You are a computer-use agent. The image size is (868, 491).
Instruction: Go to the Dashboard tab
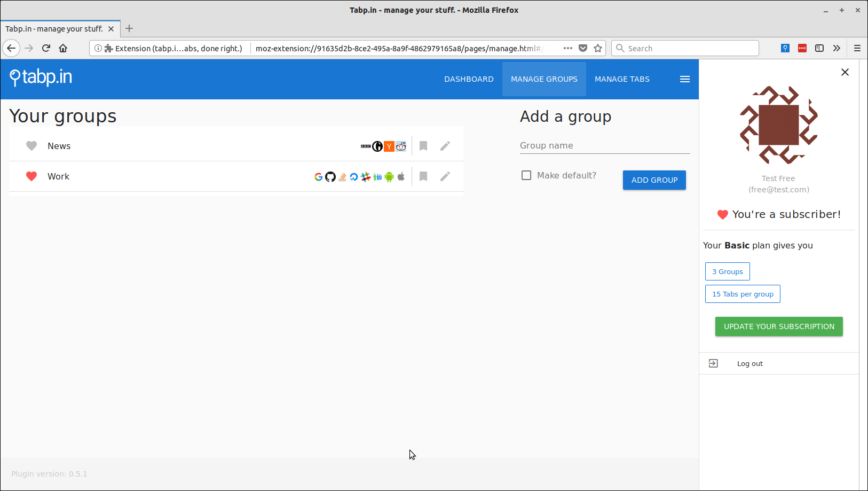469,79
